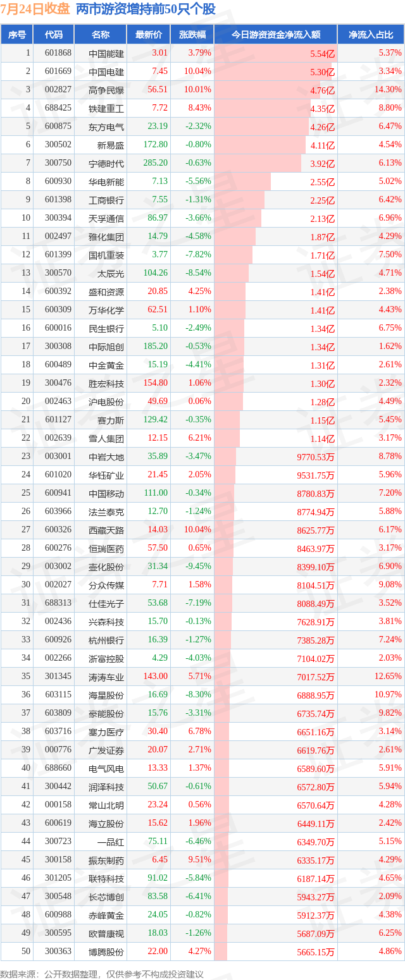Click the 2.13亿 inflow of 天孚通信
This screenshot has width=405, height=980.
[322, 219]
